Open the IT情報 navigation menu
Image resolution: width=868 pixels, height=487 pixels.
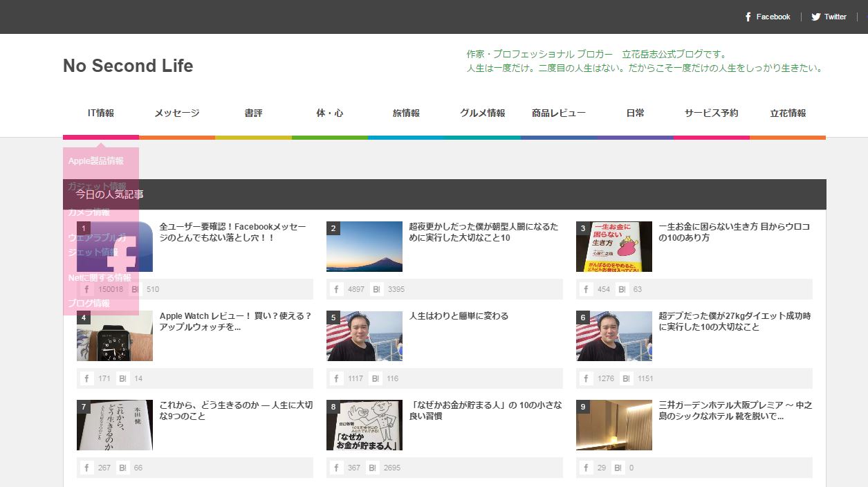coord(101,113)
